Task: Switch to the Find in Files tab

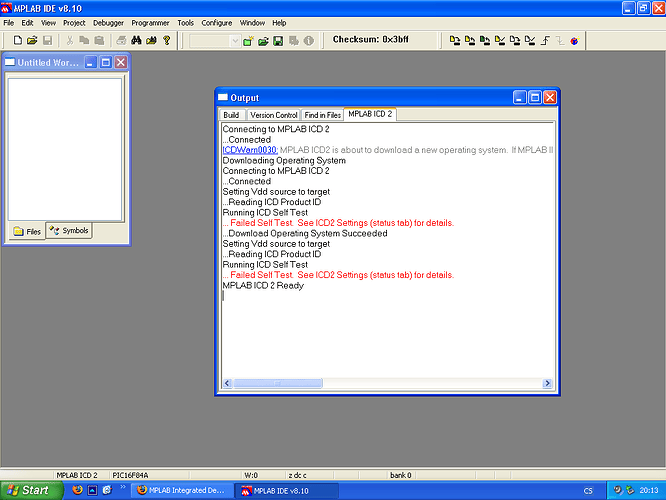Action: pyautogui.click(x=322, y=115)
